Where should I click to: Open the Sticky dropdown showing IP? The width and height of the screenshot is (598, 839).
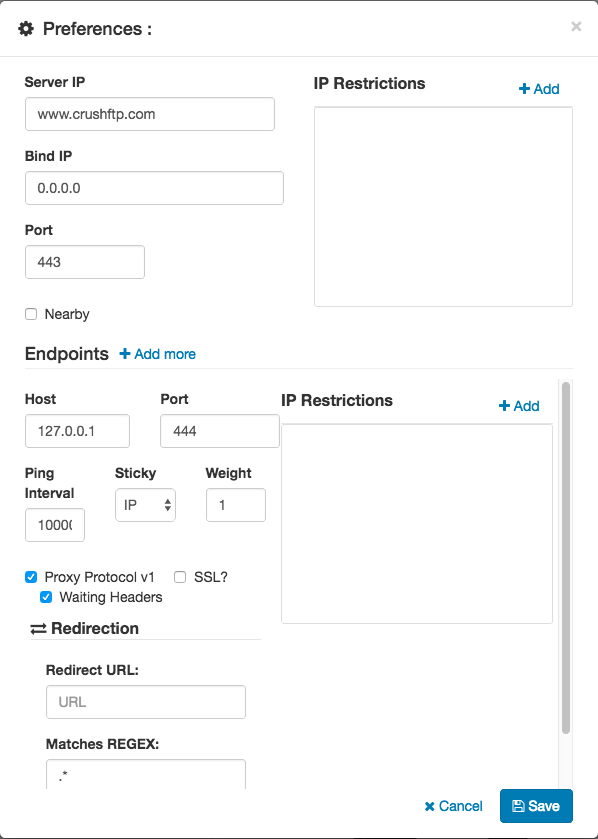click(145, 505)
